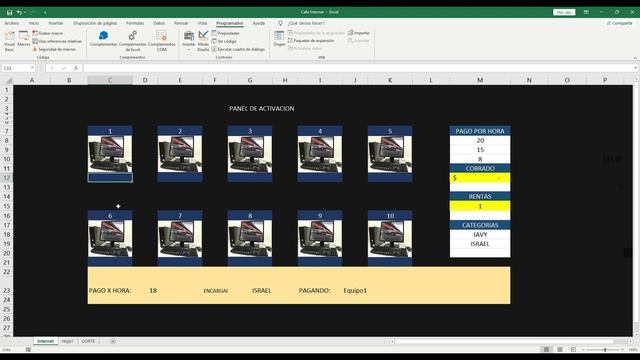
Task: Switch to the CORTE sheet tab
Action: tap(88, 341)
